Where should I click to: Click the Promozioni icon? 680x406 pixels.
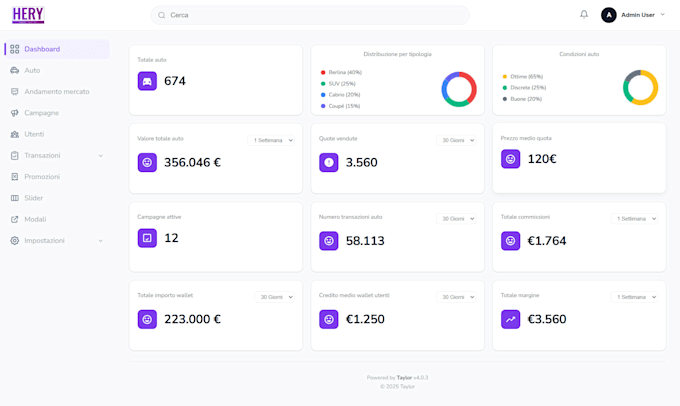pyautogui.click(x=15, y=177)
